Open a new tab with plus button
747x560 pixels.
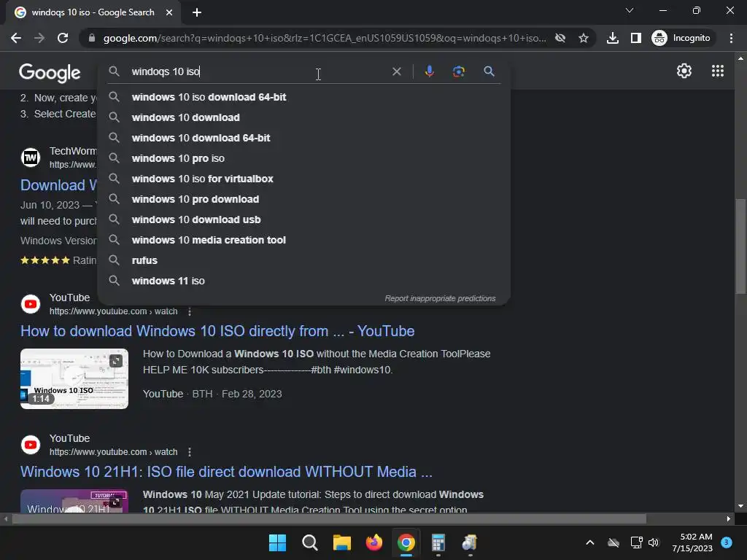tap(197, 12)
